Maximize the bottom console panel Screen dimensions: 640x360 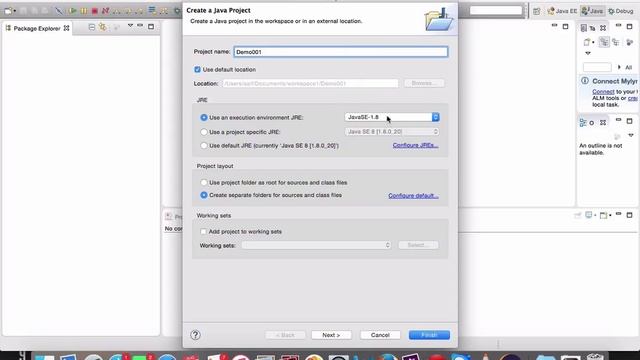[x=629, y=215]
